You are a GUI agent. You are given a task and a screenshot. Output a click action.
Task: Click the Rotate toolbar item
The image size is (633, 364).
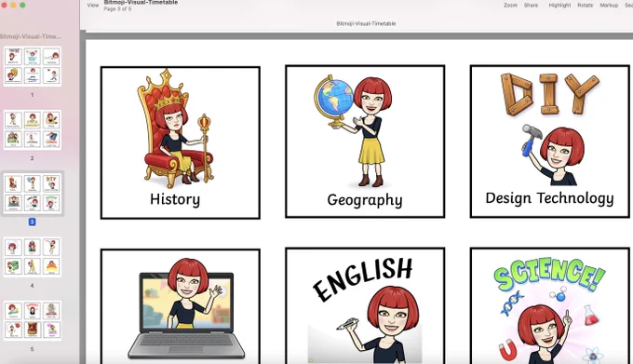[x=585, y=6]
